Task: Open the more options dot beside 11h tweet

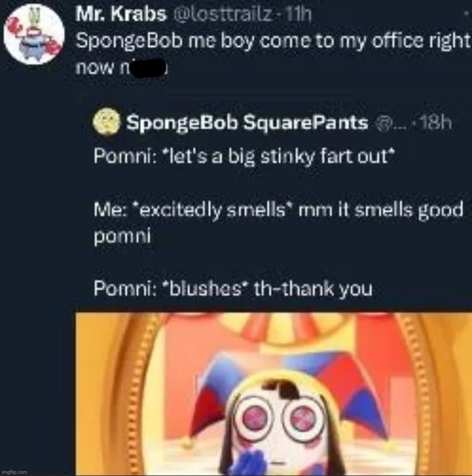Action: click(466, 14)
